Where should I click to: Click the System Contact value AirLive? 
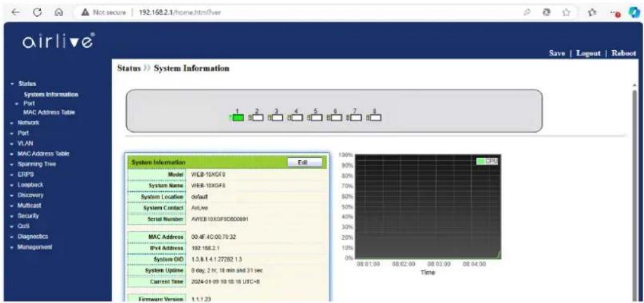click(200, 208)
